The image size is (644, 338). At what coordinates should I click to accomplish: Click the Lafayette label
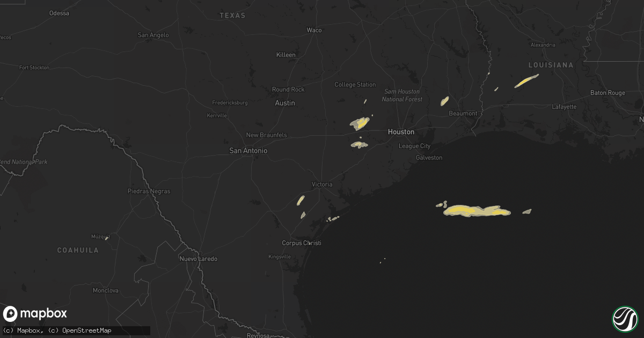coord(564,107)
